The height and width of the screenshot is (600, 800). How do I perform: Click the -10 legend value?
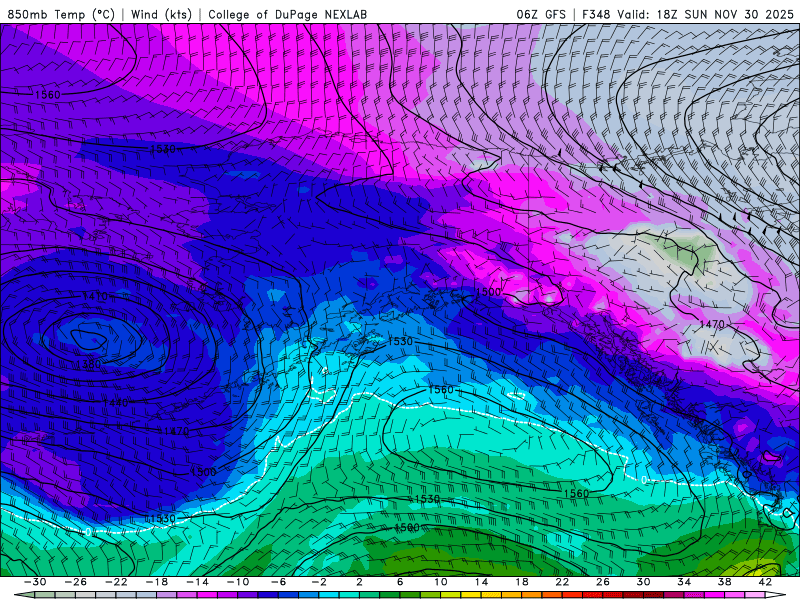tap(238, 582)
